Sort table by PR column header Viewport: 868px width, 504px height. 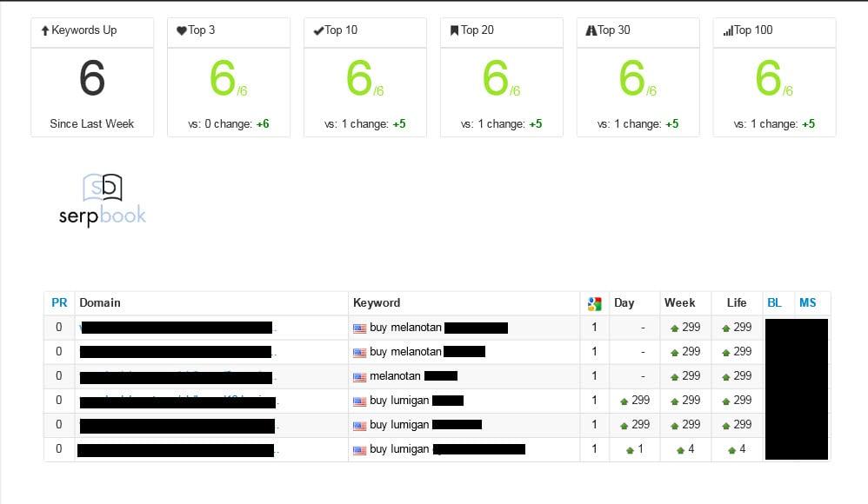(x=59, y=302)
